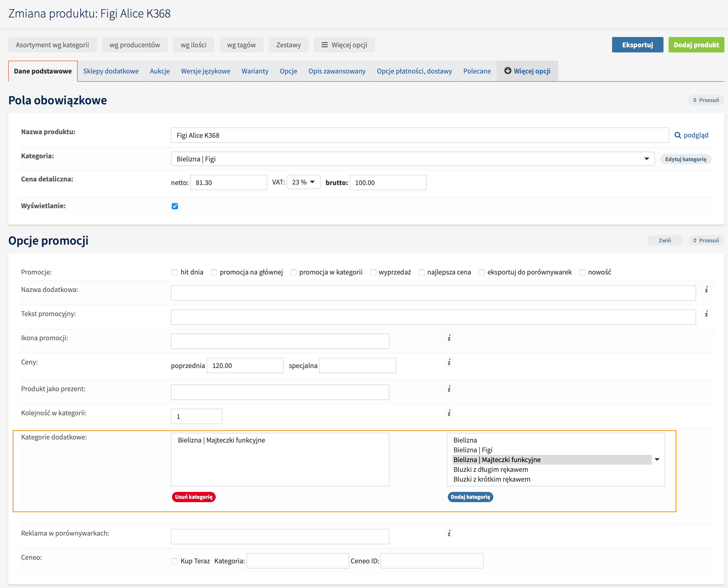Enable the hit dnia checkbox
The width and height of the screenshot is (728, 588).
pos(175,272)
